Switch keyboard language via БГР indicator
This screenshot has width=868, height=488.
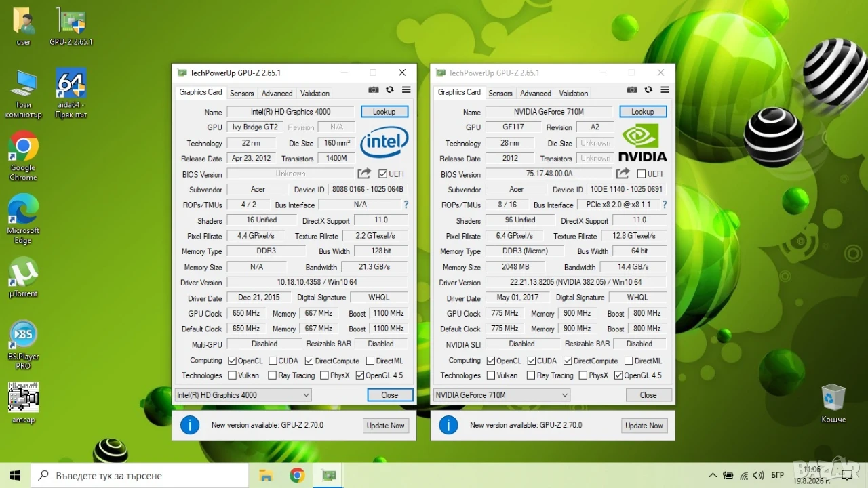pos(778,475)
